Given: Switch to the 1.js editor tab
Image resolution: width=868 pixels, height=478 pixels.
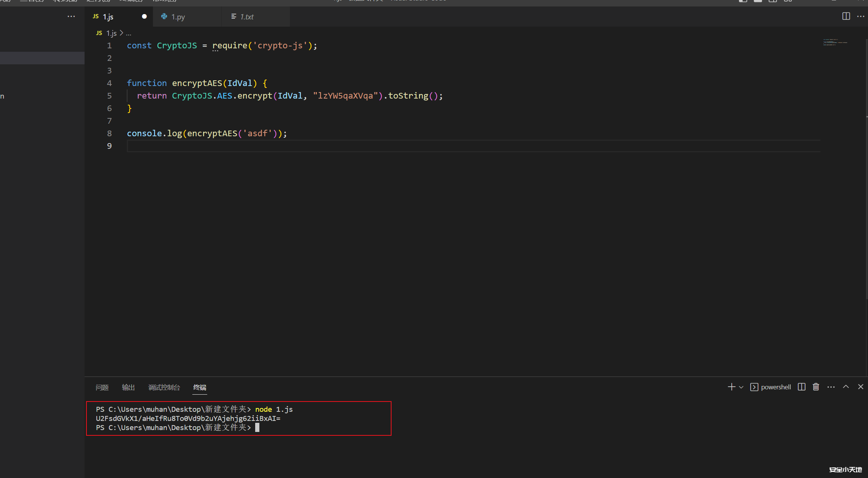Looking at the screenshot, I should point(119,17).
